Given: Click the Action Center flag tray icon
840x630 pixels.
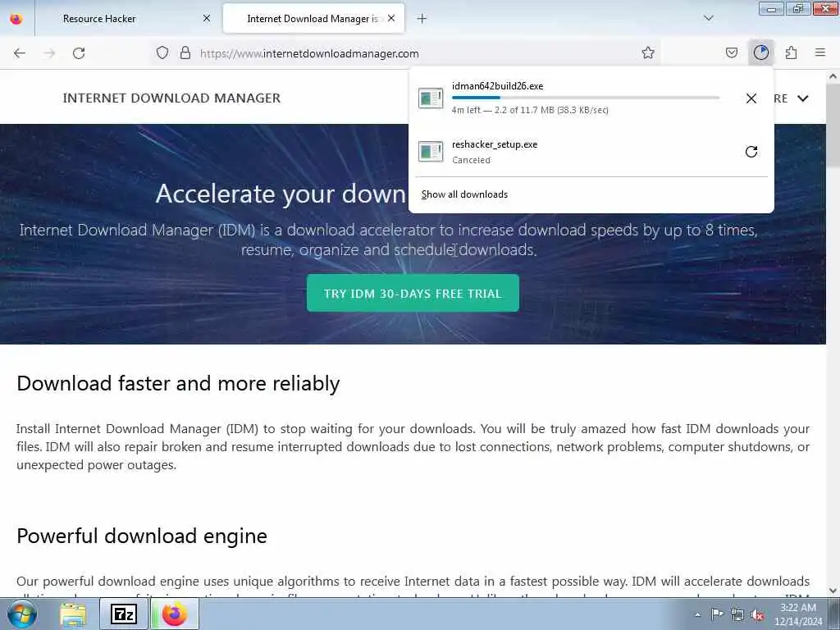Looking at the screenshot, I should coord(717,614).
